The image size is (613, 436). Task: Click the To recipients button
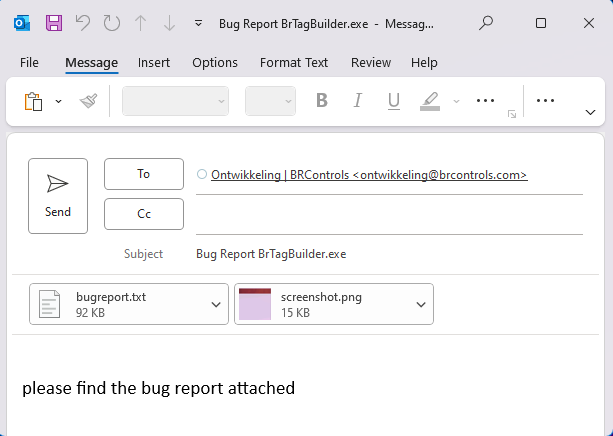(x=144, y=174)
